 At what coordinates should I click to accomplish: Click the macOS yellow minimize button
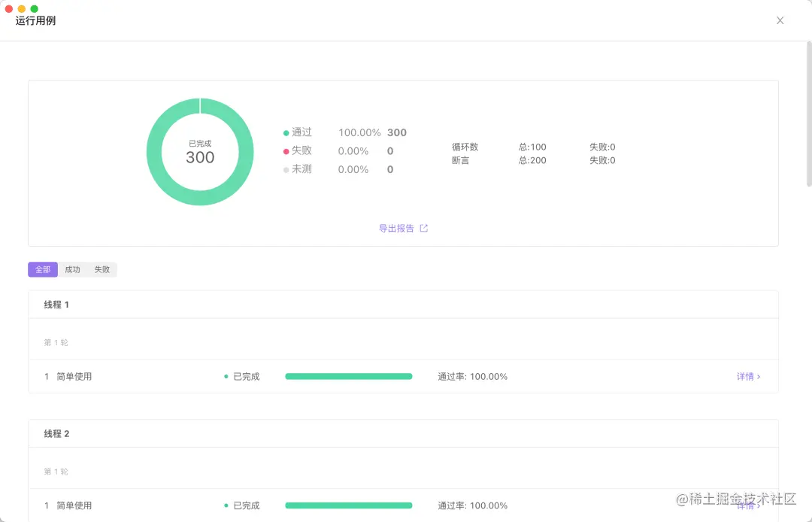pyautogui.click(x=21, y=9)
